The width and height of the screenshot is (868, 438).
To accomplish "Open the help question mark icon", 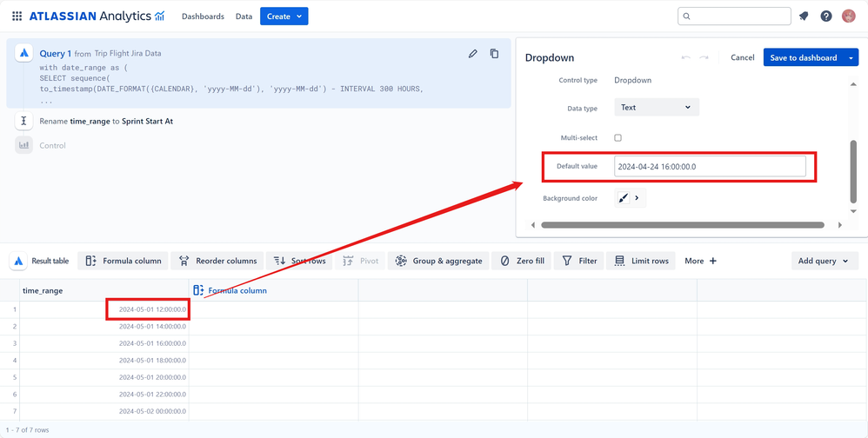I will (826, 17).
